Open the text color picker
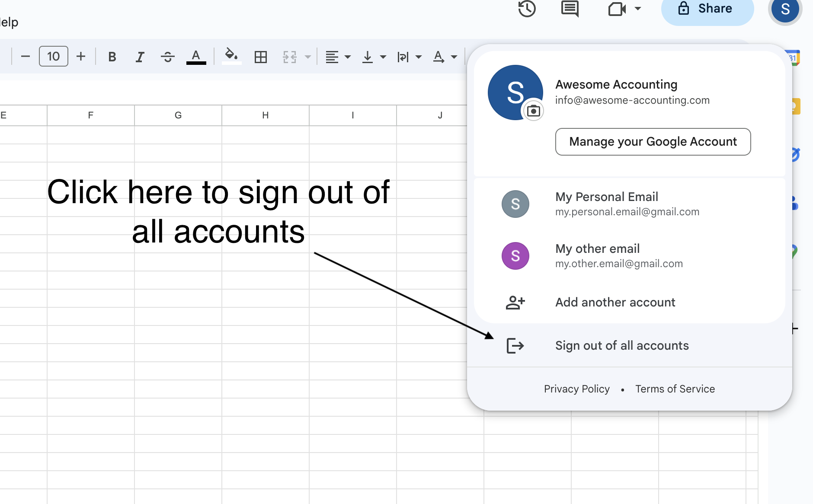The image size is (813, 504). (196, 57)
